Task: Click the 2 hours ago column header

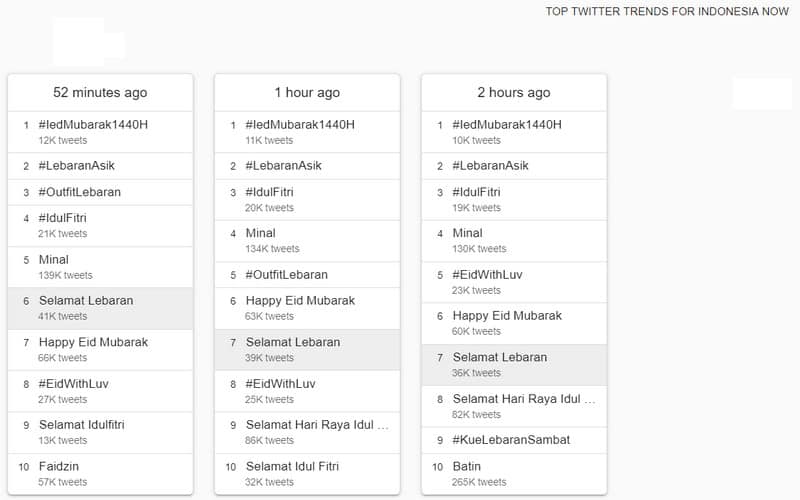Action: pos(514,93)
